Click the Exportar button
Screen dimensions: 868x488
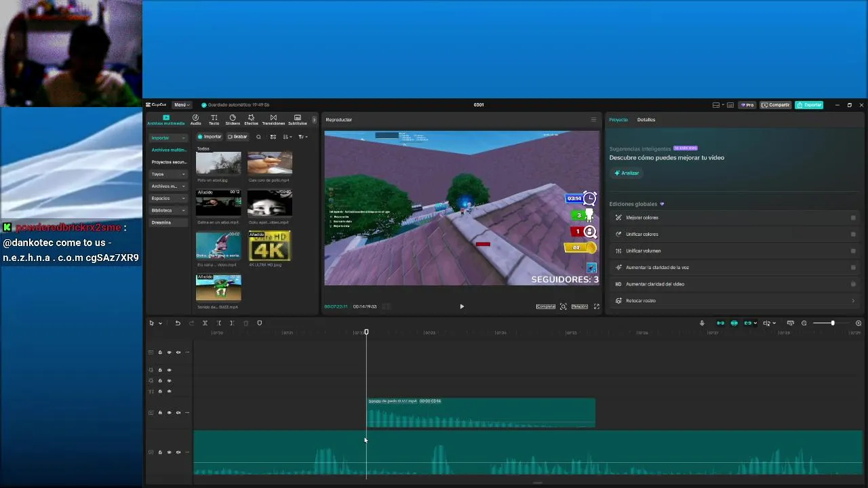point(809,105)
